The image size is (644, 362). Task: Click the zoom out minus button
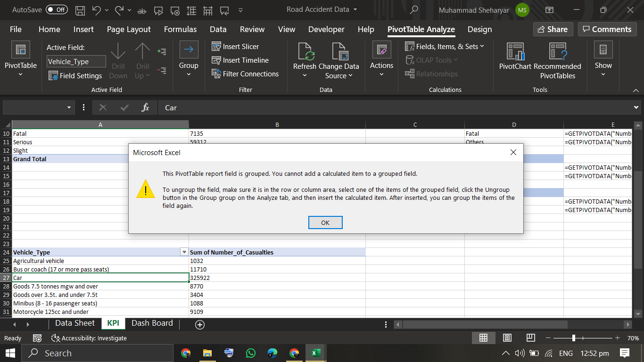[548, 338]
